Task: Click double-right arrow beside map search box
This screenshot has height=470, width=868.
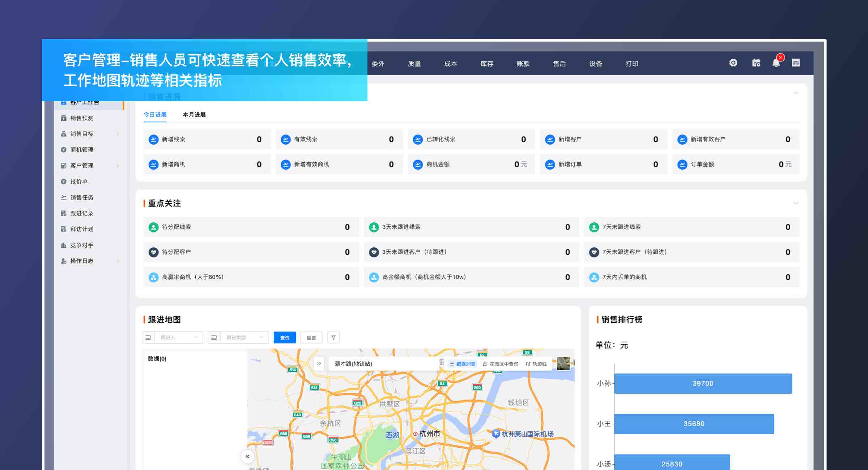Action: click(319, 364)
